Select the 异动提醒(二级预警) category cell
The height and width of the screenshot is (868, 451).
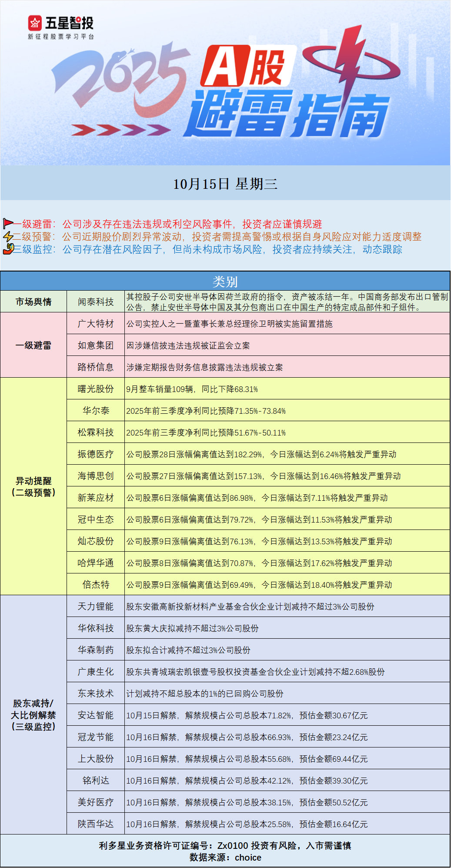coord(33,486)
